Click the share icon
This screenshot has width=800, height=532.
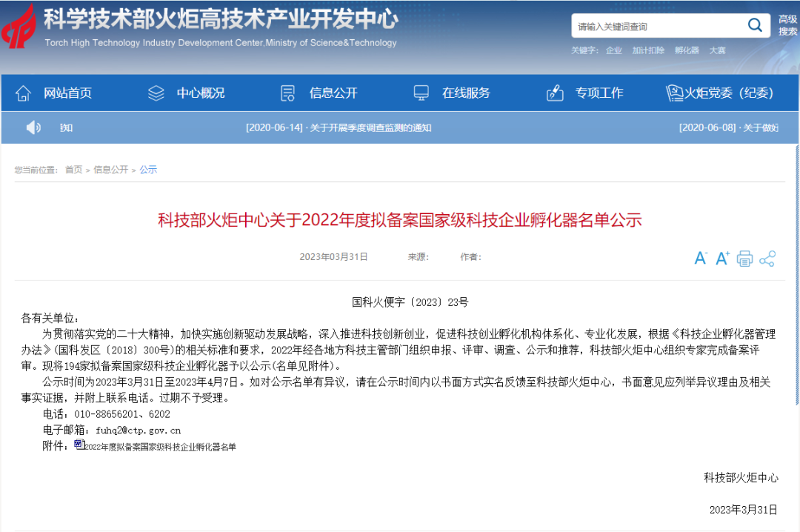tap(767, 259)
